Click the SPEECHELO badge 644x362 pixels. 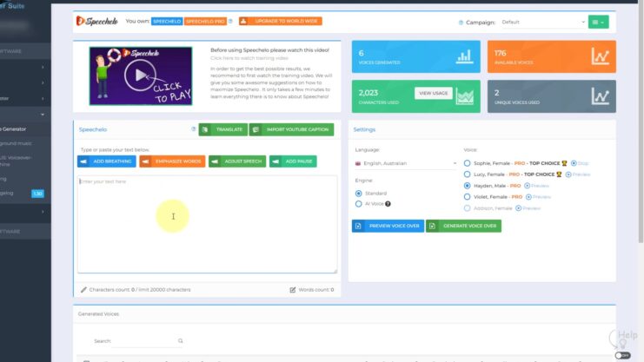pyautogui.click(x=167, y=22)
